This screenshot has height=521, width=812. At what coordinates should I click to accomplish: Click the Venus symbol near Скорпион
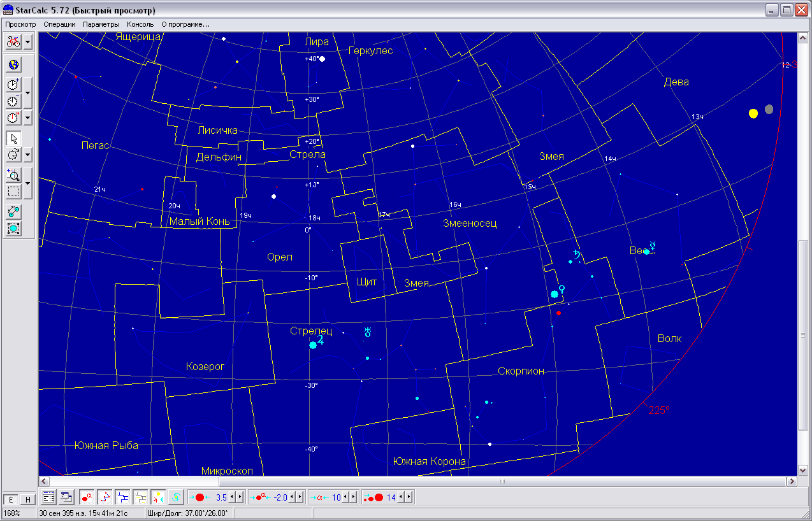[x=562, y=290]
